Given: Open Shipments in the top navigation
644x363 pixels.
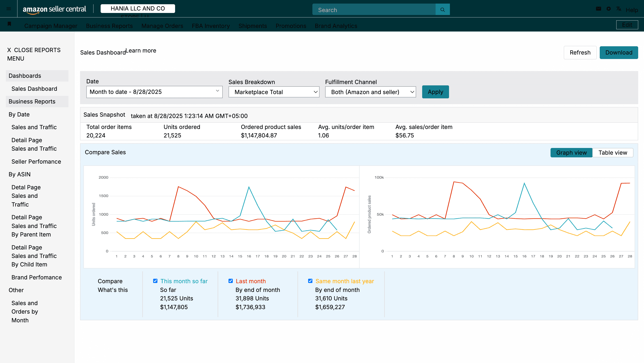Looking at the screenshot, I should tap(252, 26).
